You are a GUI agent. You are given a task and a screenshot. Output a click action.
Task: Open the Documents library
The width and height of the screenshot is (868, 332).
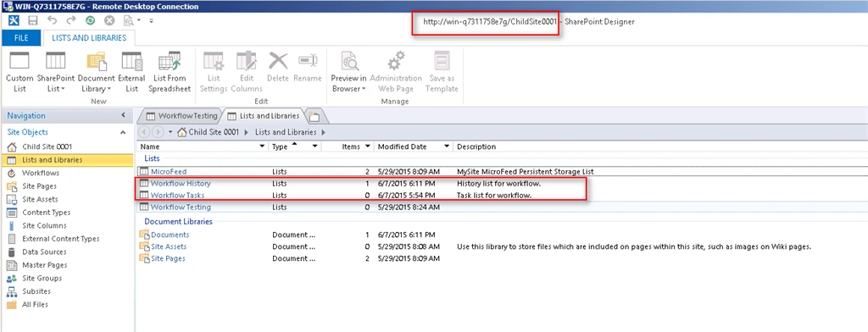click(x=170, y=235)
